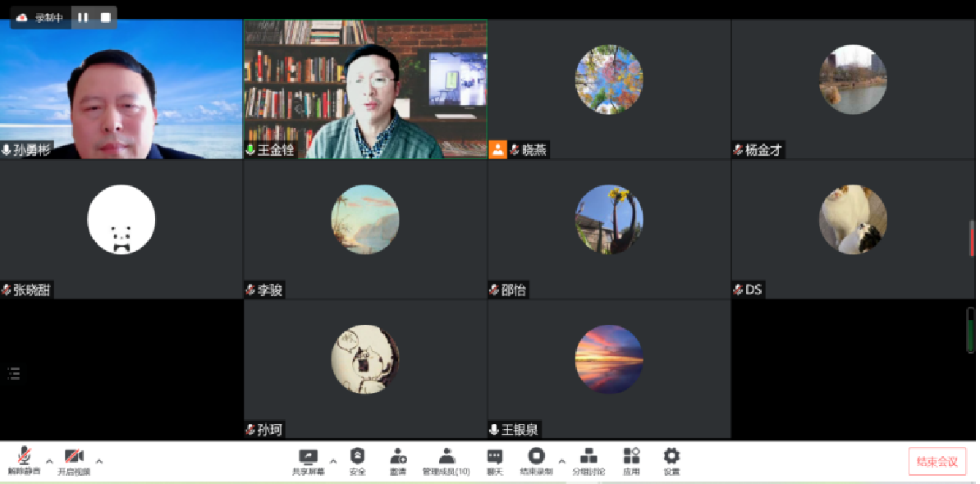Viewport: 980px width, 484px height.
Task: Toggle microphone with 解除静音
Action: pyautogui.click(x=25, y=460)
